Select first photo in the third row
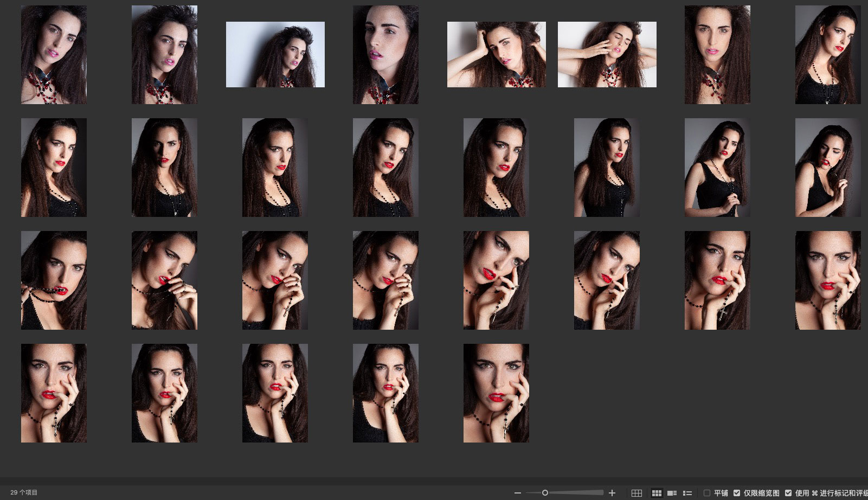Viewport: 868px width, 500px height. coord(54,280)
